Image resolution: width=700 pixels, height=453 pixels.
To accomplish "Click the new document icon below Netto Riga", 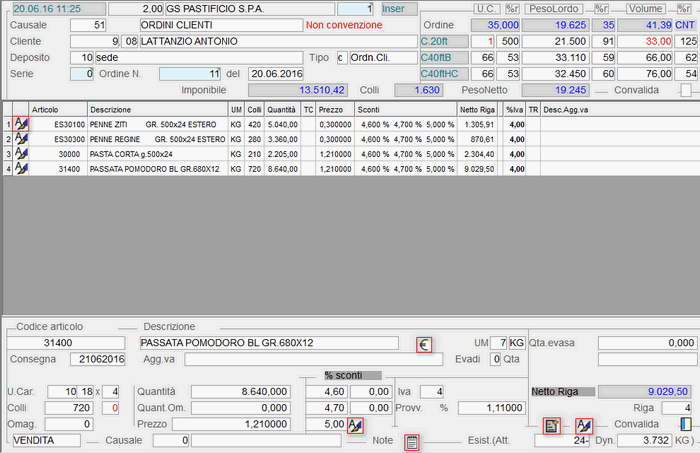I will pyautogui.click(x=552, y=425).
